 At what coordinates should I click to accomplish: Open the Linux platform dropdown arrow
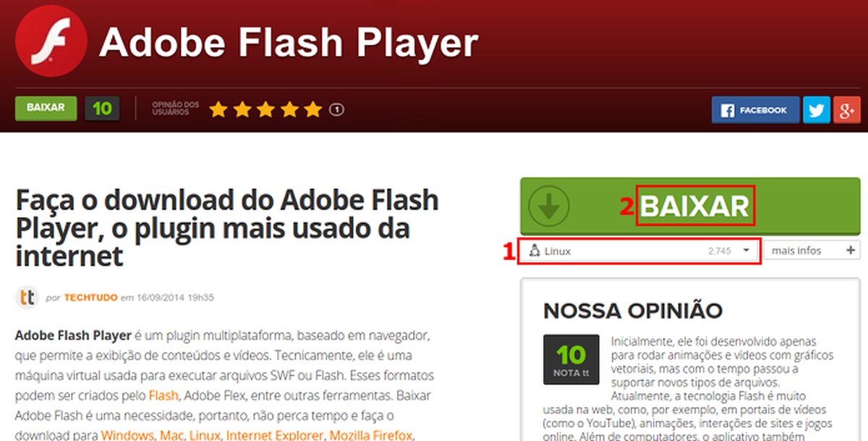pyautogui.click(x=746, y=251)
